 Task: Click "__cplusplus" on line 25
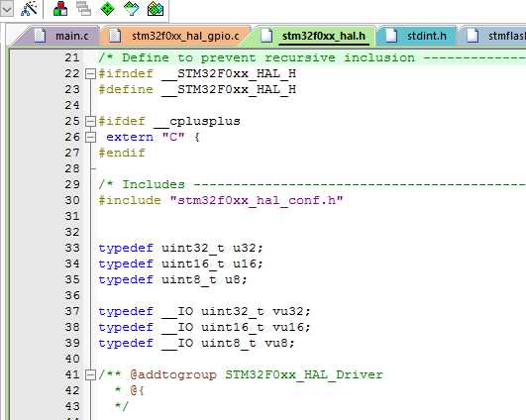click(x=197, y=122)
